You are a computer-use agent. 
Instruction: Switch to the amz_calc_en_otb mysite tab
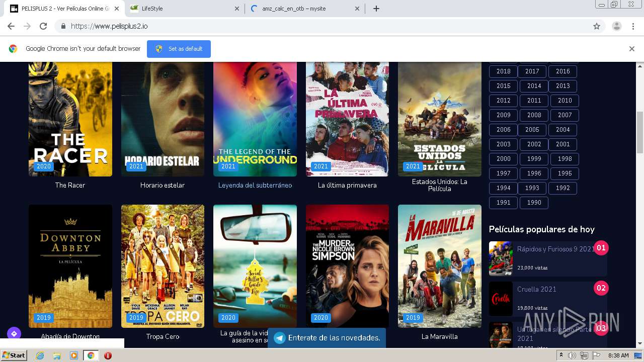tap(305, 9)
